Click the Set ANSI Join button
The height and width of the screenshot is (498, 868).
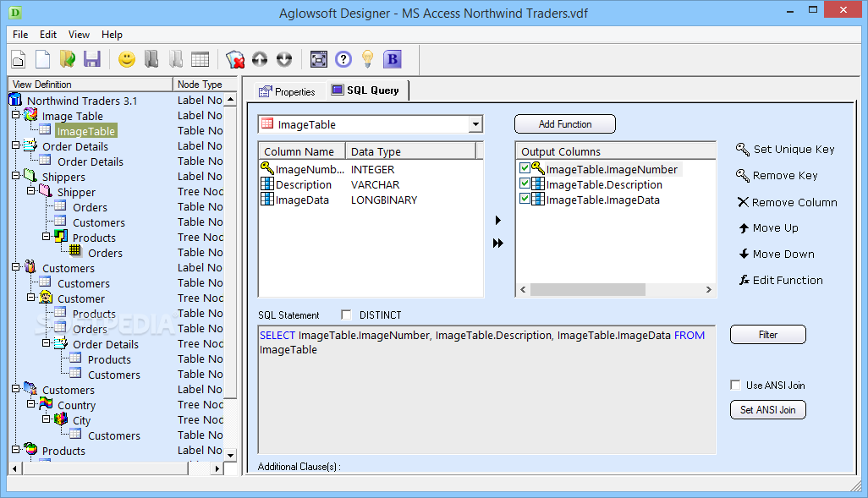click(x=768, y=410)
